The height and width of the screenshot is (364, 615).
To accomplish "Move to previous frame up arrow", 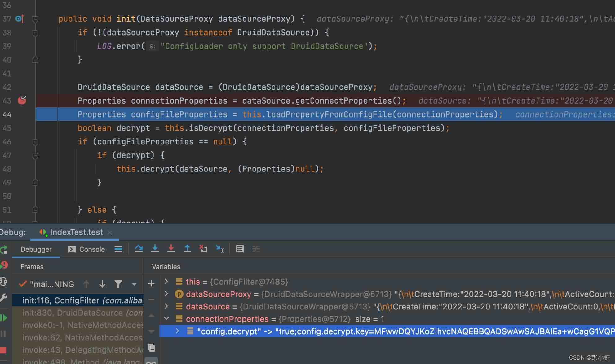I will [x=86, y=284].
